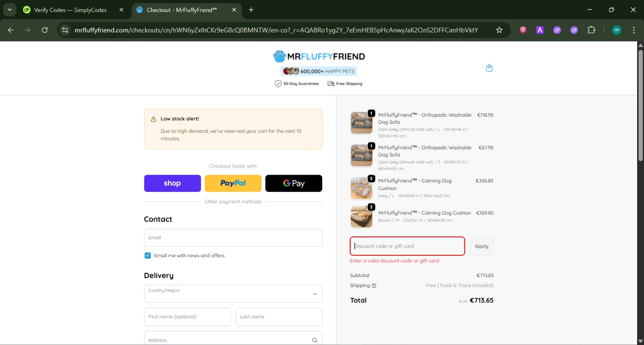Click the 30-Day Guarantee text
The width and height of the screenshot is (644, 345).
click(x=301, y=84)
